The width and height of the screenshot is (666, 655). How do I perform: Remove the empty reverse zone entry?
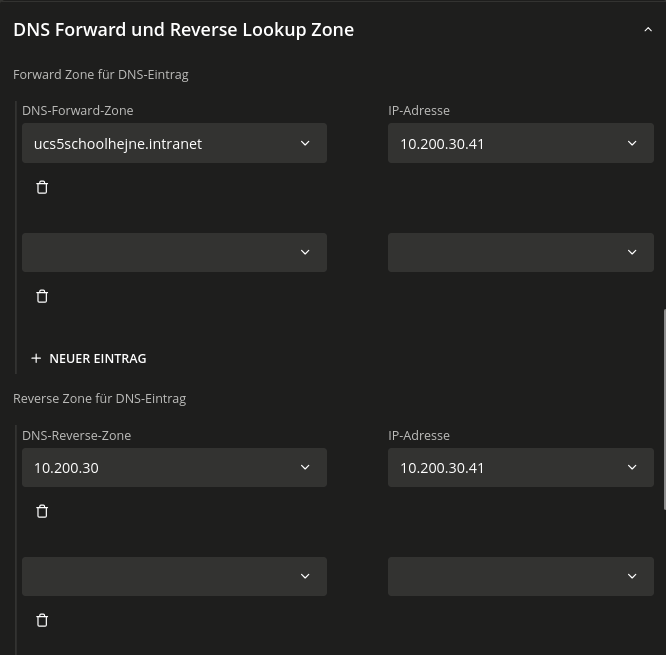tap(42, 620)
